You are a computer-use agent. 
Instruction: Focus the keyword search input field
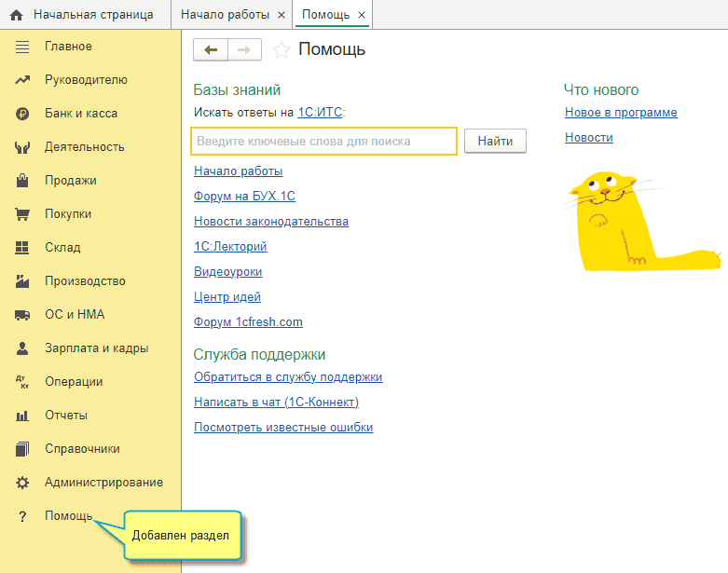click(323, 141)
